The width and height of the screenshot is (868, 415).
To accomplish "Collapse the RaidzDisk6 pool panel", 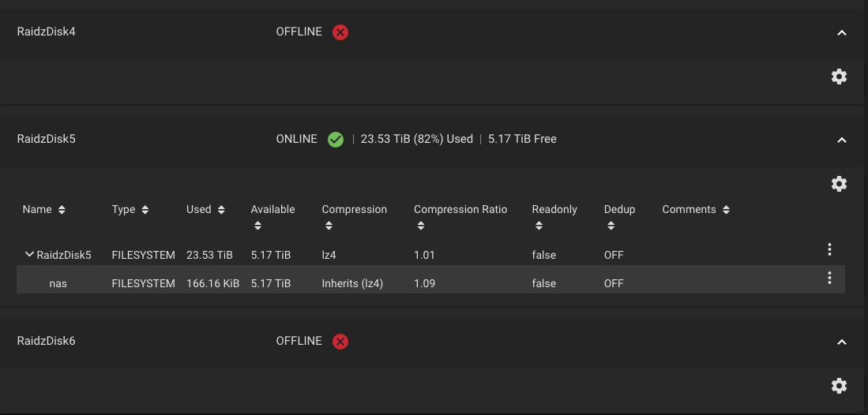I will click(x=841, y=342).
